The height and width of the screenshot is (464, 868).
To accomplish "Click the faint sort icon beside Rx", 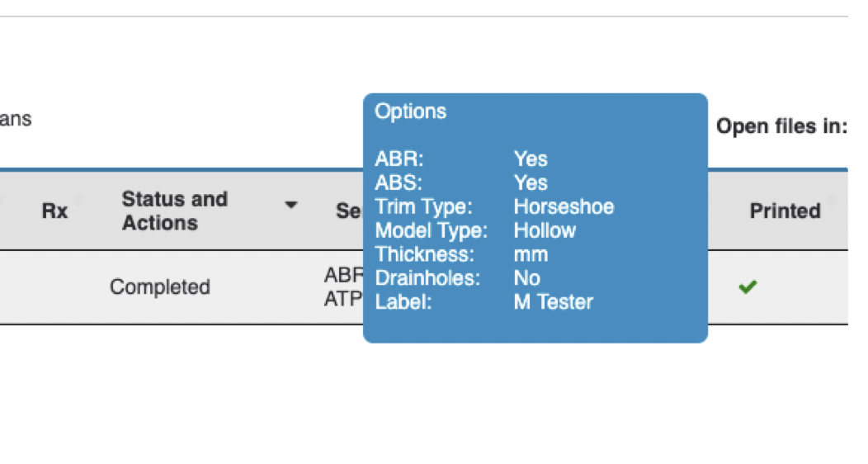I will pos(78,200).
